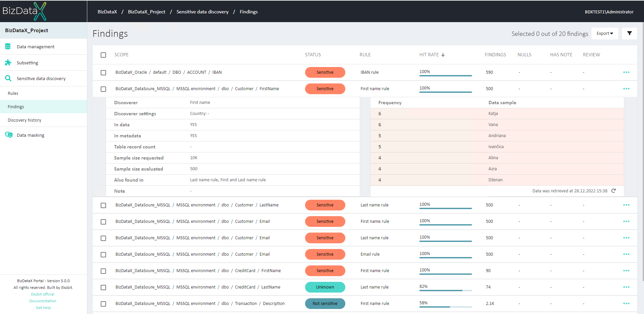Sort by the STATUS column header
This screenshot has width=644, height=314.
point(313,55)
